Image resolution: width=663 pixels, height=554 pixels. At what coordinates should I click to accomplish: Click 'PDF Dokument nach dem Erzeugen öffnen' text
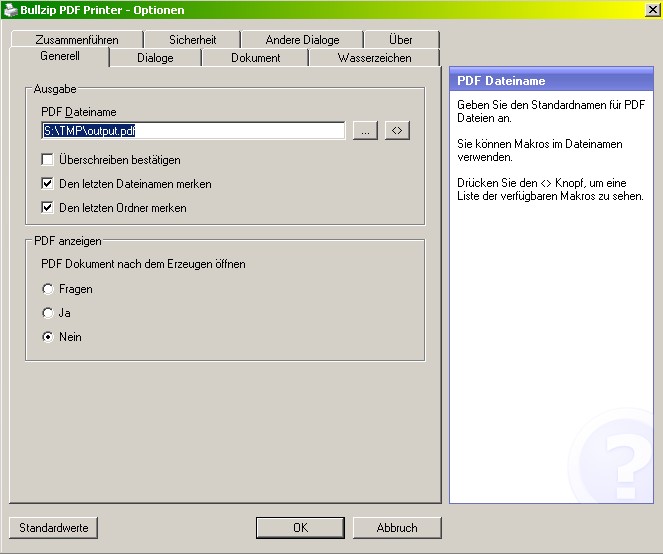143,264
